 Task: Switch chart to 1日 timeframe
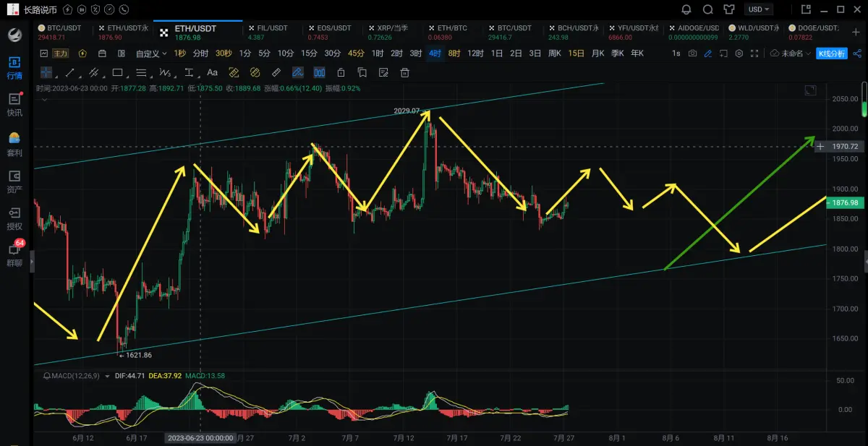coord(497,53)
